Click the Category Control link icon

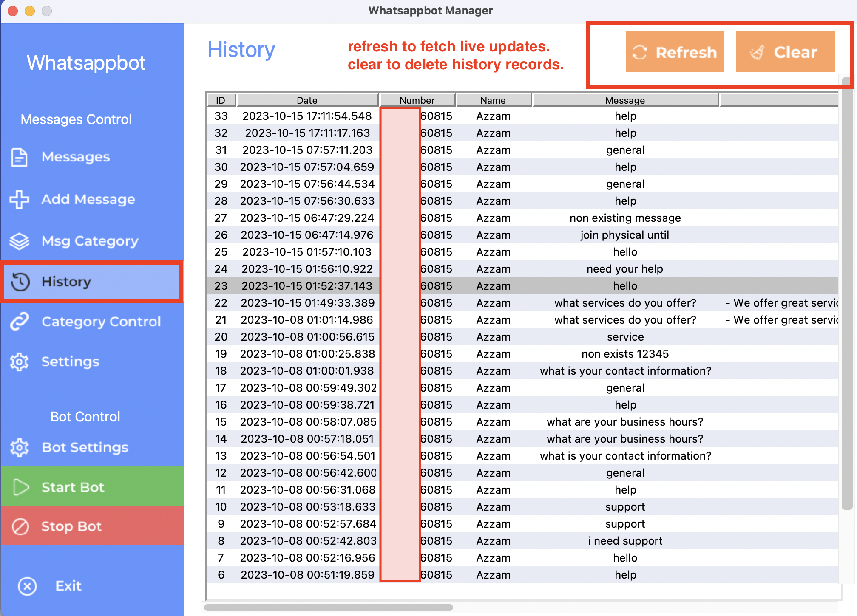pyautogui.click(x=20, y=322)
